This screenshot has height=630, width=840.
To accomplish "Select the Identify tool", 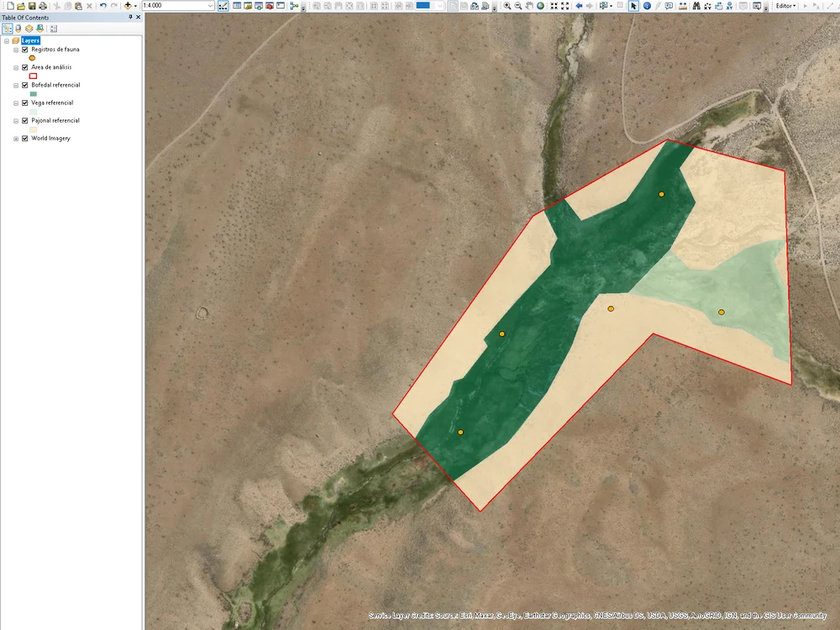I will [647, 6].
